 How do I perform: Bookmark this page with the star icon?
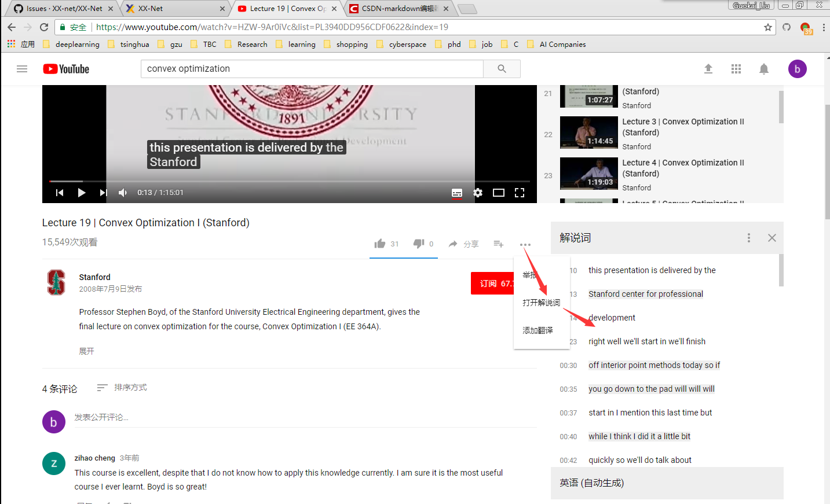point(768,27)
